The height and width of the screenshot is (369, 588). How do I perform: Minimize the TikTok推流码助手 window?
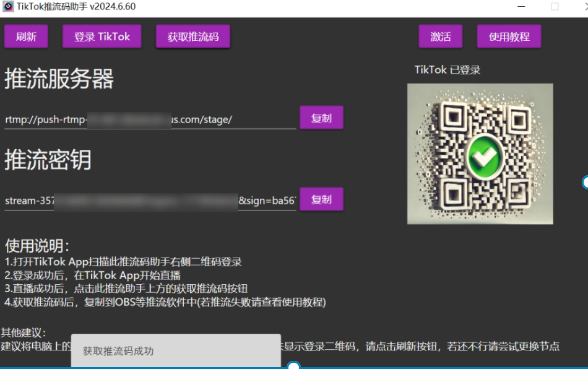click(521, 6)
